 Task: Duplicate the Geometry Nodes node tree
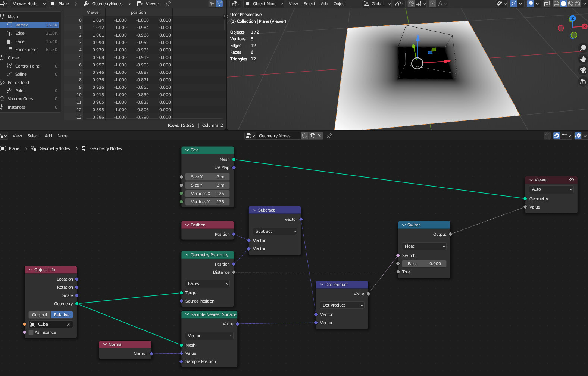(312, 136)
